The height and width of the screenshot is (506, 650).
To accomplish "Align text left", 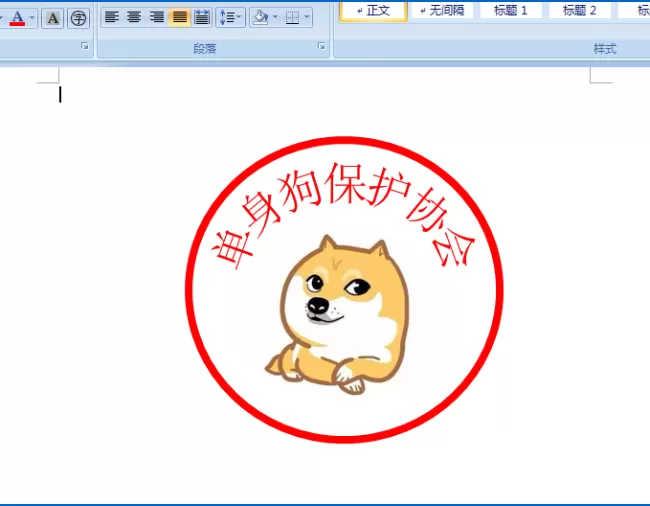I will point(112,17).
